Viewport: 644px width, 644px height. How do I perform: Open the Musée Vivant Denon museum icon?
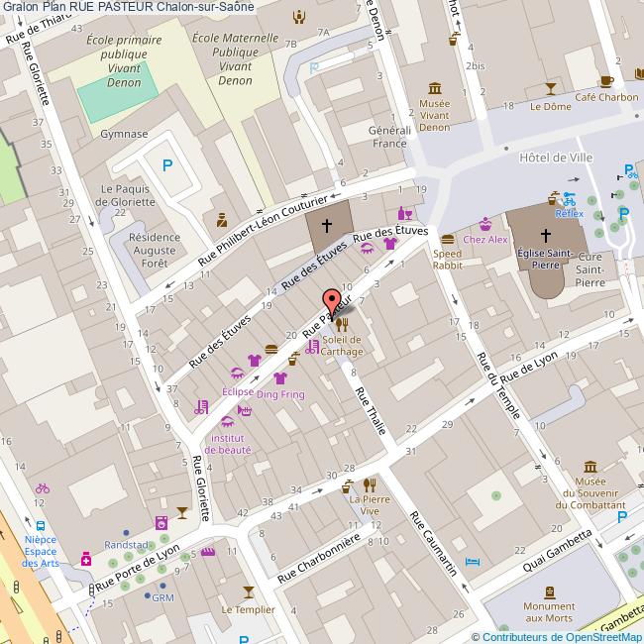(x=434, y=88)
